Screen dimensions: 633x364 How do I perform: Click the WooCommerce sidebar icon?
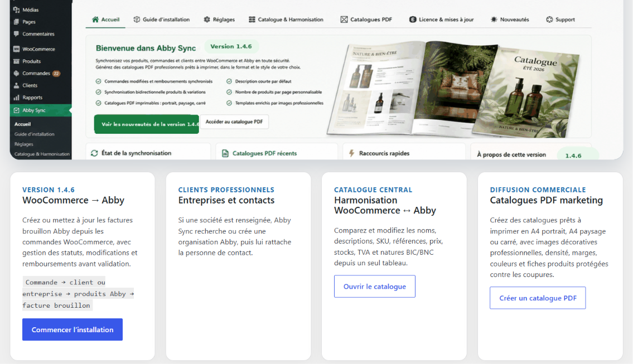coord(16,49)
